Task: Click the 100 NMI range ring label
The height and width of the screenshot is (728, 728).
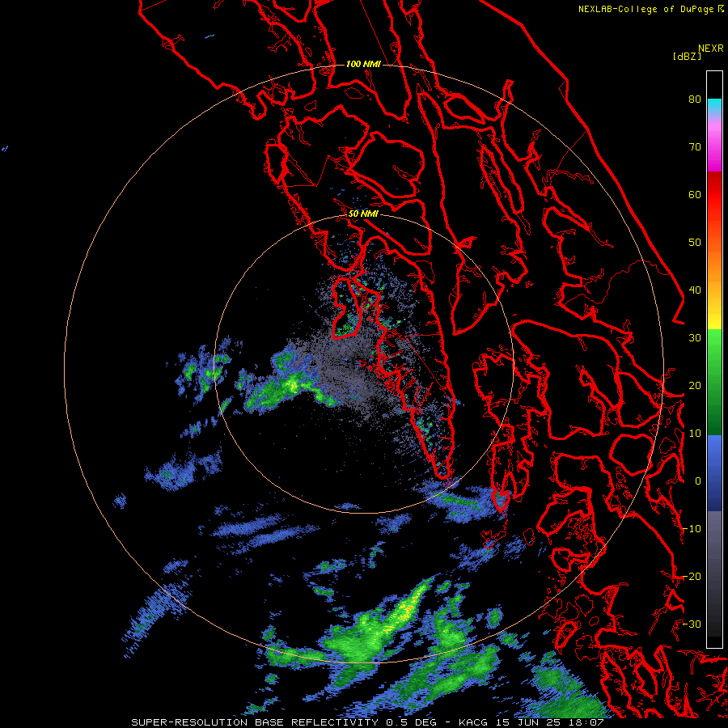Action: tap(363, 64)
